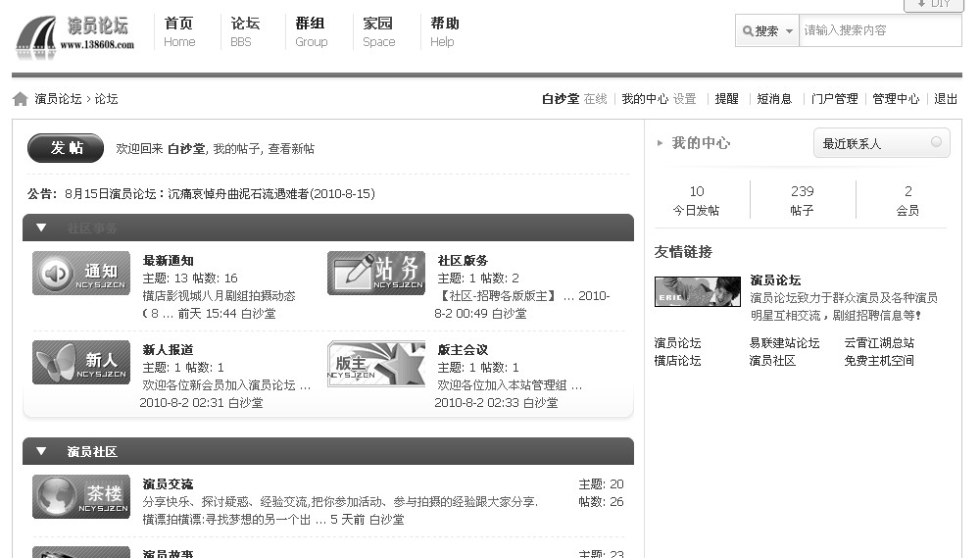The width and height of the screenshot is (980, 558).
Task: Open 演员社区 friend link
Action: click(x=772, y=360)
